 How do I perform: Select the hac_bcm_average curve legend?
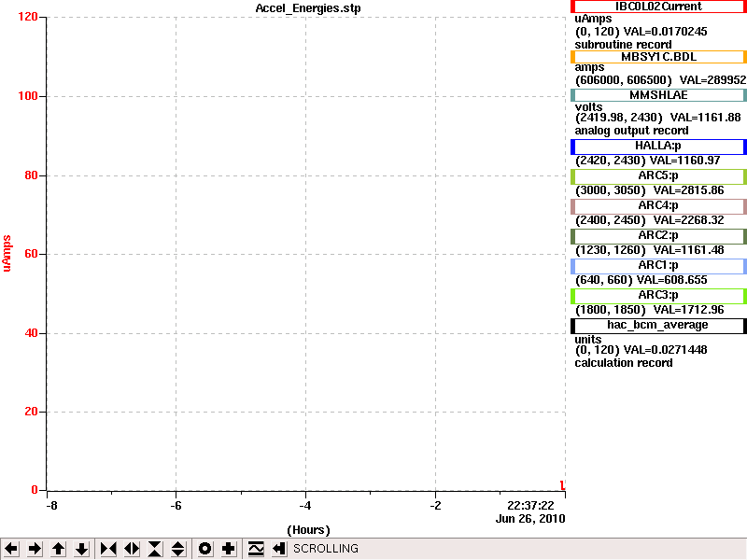pos(658,326)
